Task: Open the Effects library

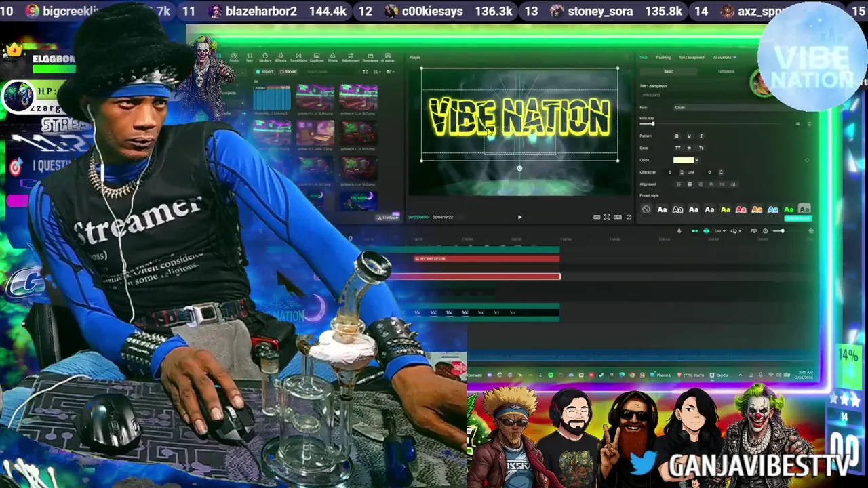Action: click(x=281, y=58)
